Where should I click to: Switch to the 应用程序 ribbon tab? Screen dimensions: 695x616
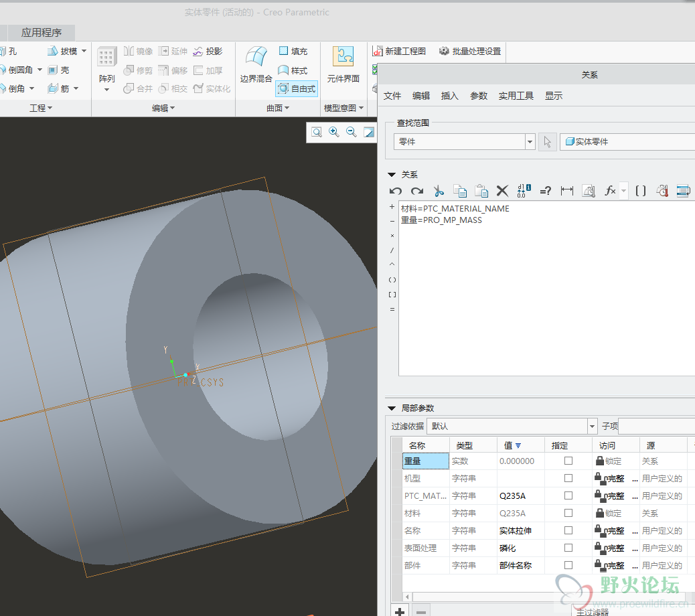[x=42, y=33]
